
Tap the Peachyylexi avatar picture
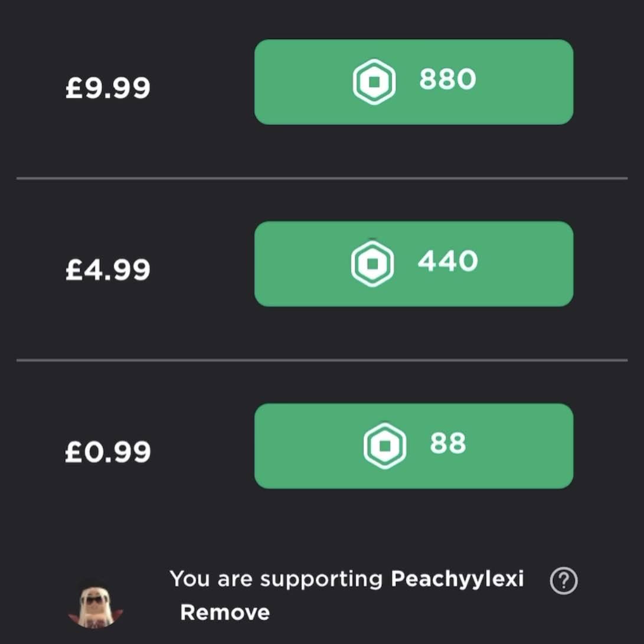pyautogui.click(x=95, y=604)
